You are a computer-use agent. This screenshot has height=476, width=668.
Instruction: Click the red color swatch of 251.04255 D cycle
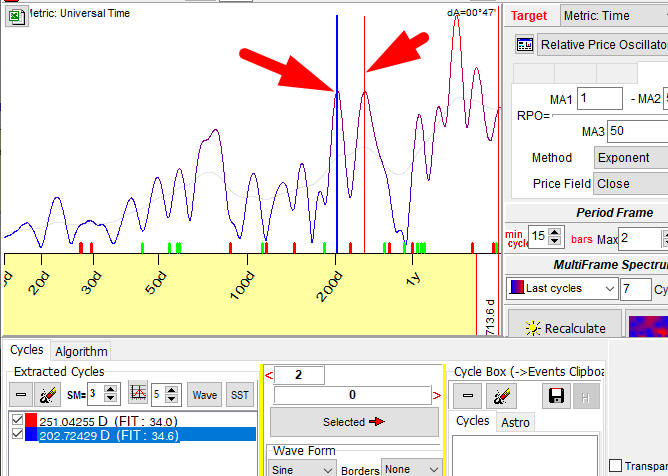point(30,420)
